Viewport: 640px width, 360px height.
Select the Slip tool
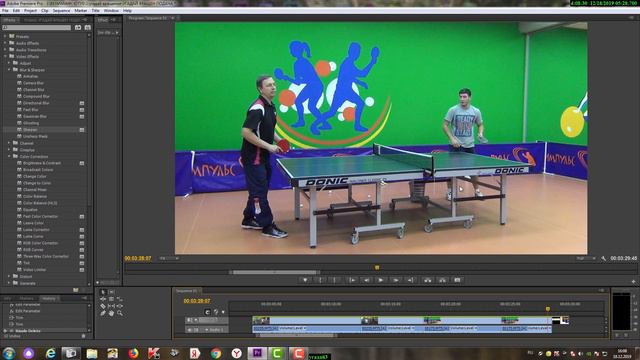tap(111, 306)
